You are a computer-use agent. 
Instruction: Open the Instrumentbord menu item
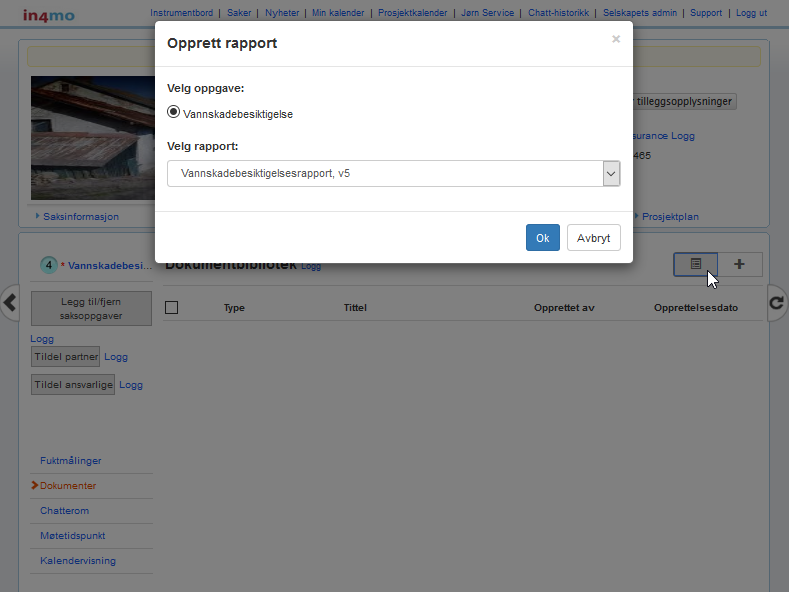pyautogui.click(x=181, y=13)
